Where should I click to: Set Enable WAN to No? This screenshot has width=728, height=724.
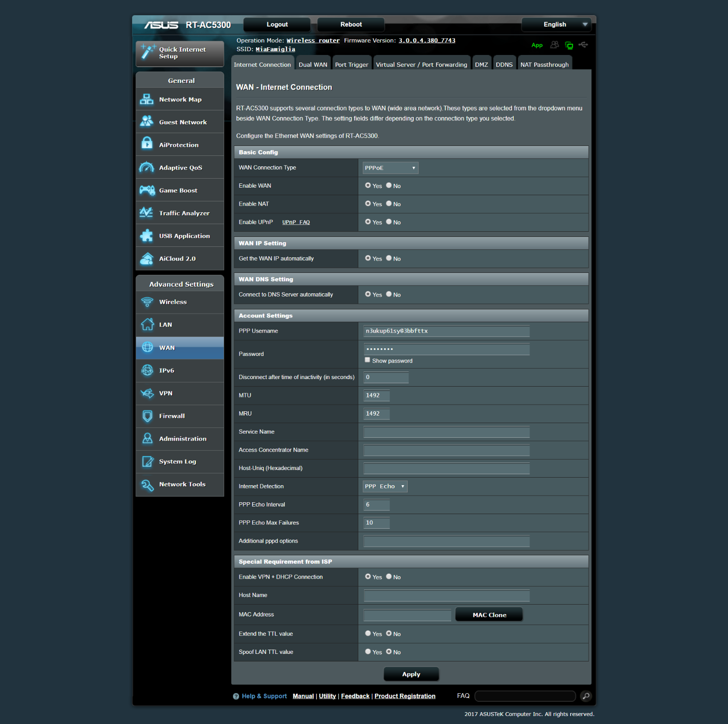pyautogui.click(x=389, y=185)
